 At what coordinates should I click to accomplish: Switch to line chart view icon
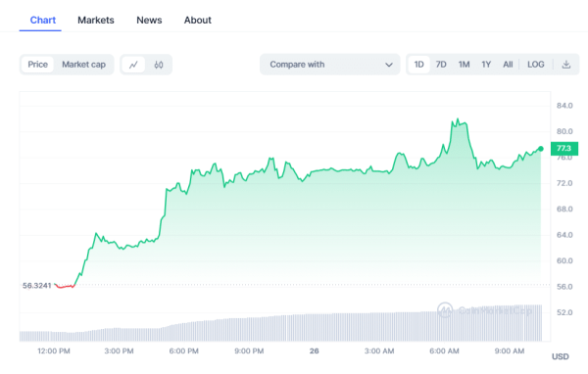(133, 65)
